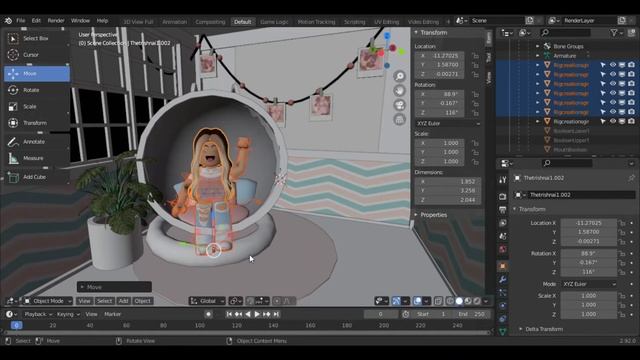Select the Measure tool
640x360 pixels.
tap(37, 158)
